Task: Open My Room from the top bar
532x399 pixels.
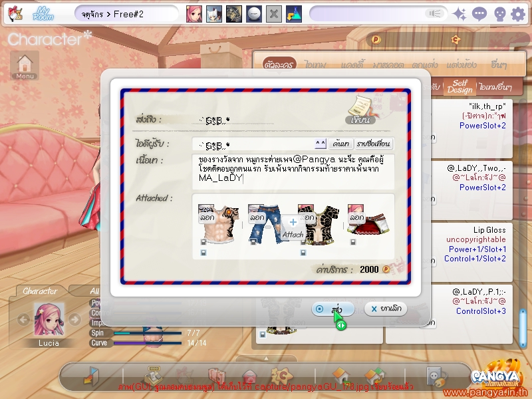Action: point(43,14)
